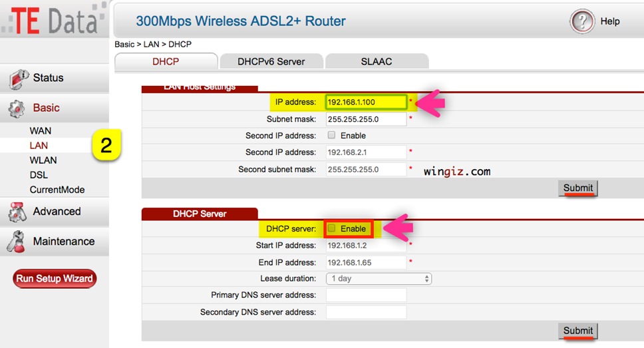
Task: Open the Lease duration dropdown
Action: coord(379,279)
